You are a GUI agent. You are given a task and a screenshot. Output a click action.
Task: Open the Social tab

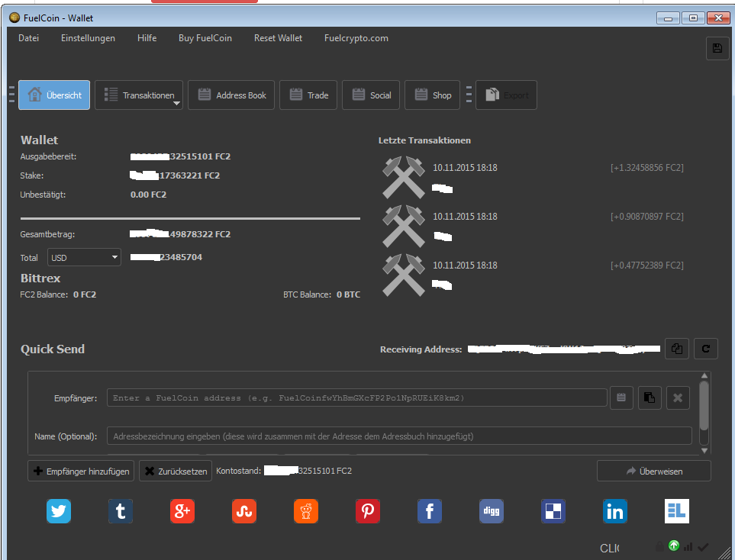(x=371, y=95)
